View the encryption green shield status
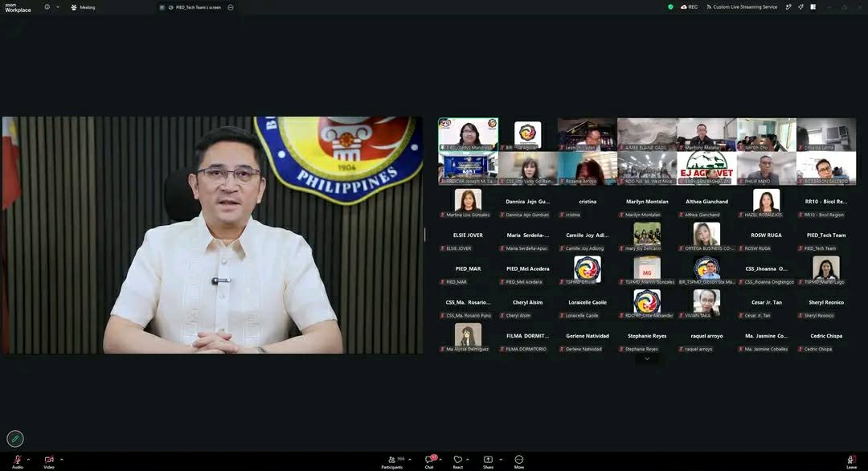Viewport: 868px width, 471px height. coord(670,7)
